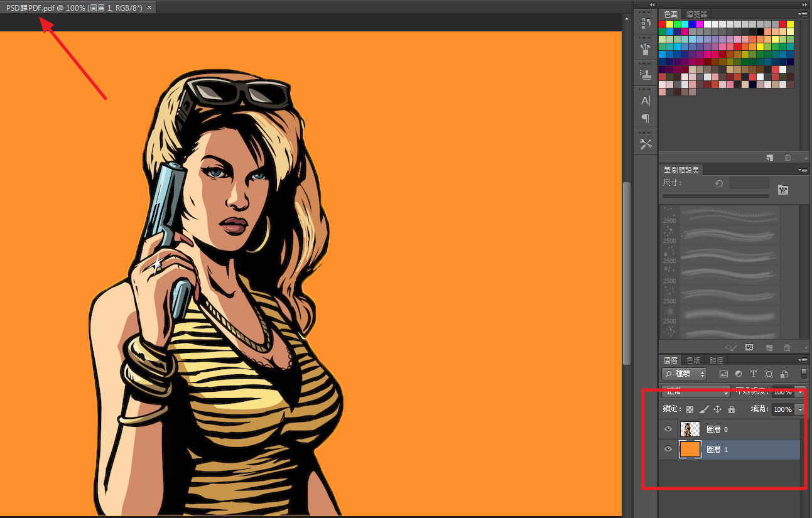Open the Brush Presets dock icon with brushes in cup
The image size is (812, 518).
[645, 49]
